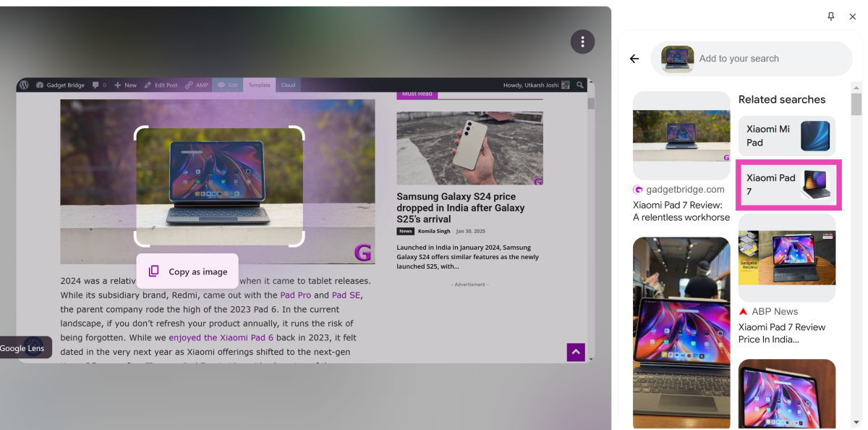Select the Cloud item in admin bar

pos(288,85)
